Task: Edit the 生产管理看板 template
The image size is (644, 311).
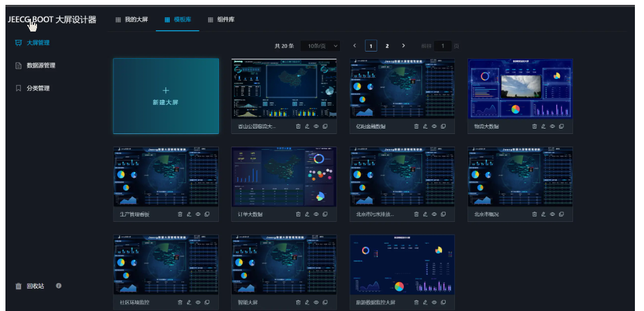Action: point(189,214)
